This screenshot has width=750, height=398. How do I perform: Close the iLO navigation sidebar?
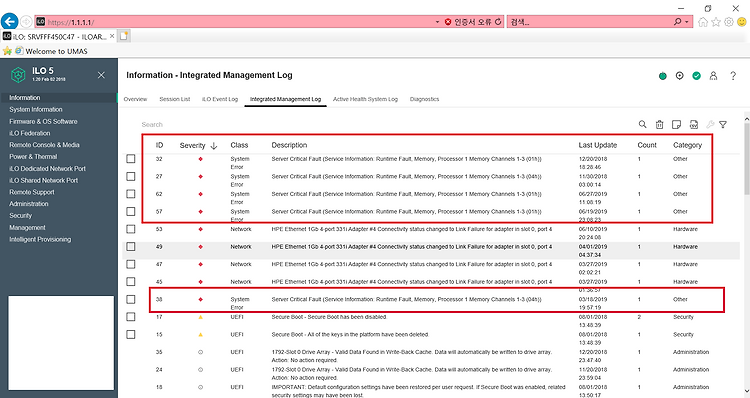pos(101,75)
